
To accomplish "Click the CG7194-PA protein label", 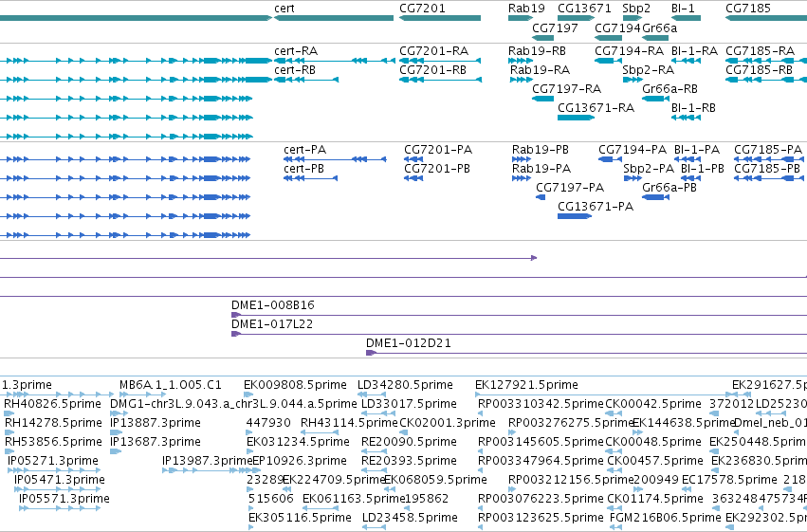I will pyautogui.click(x=633, y=150).
